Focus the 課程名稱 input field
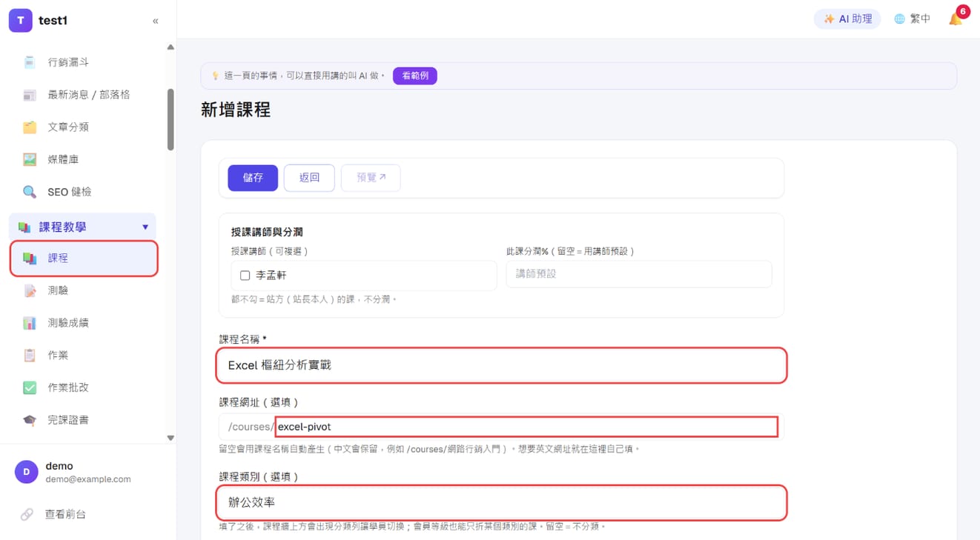Viewport: 980px width, 540px height. click(501, 365)
